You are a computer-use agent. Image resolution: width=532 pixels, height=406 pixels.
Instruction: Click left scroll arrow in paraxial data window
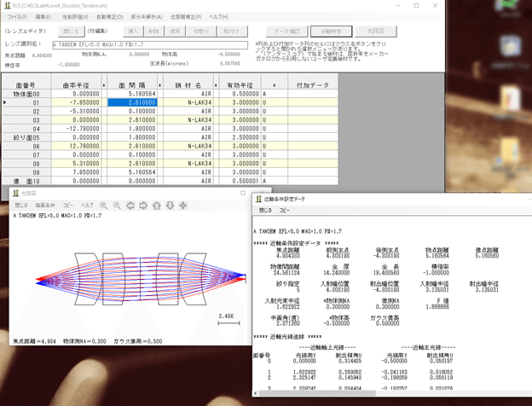point(255,393)
